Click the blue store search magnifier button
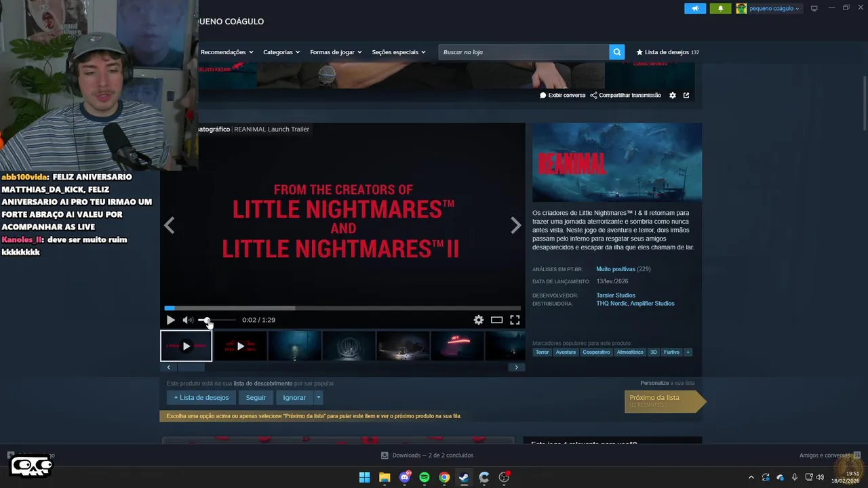Screen dimensions: 868x488 pyautogui.click(x=616, y=52)
